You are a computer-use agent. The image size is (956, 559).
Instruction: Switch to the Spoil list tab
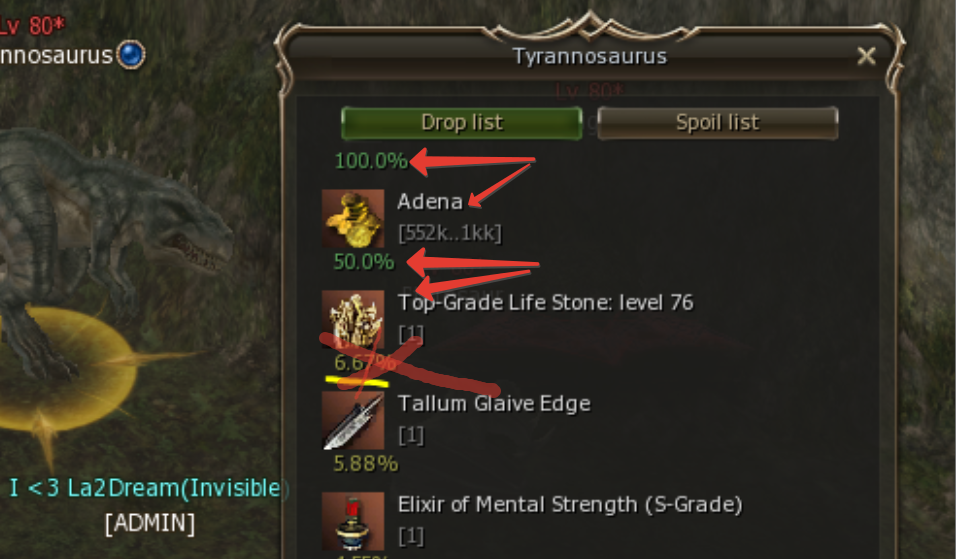(x=718, y=123)
